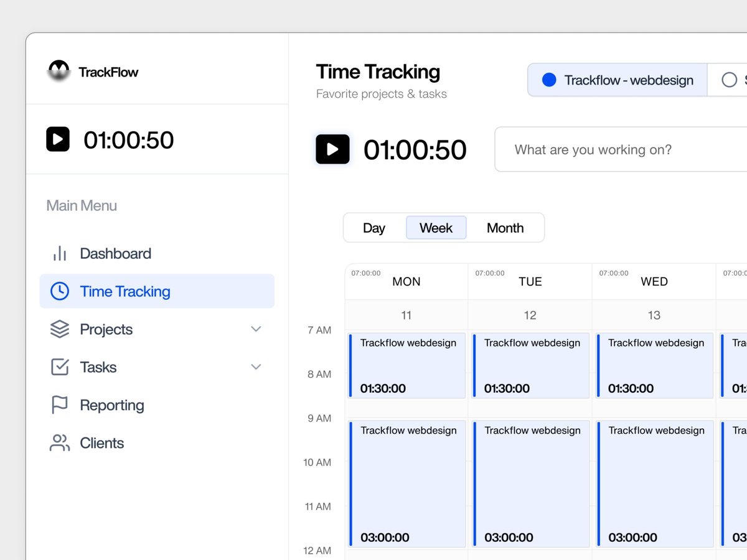Click the Time Tracking page heading
Viewport: 747px width, 560px height.
click(x=378, y=72)
